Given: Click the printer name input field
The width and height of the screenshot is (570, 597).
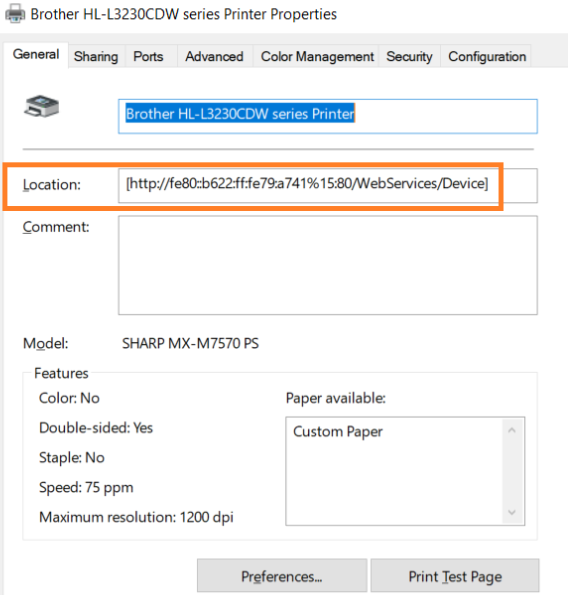Looking at the screenshot, I should (x=328, y=116).
